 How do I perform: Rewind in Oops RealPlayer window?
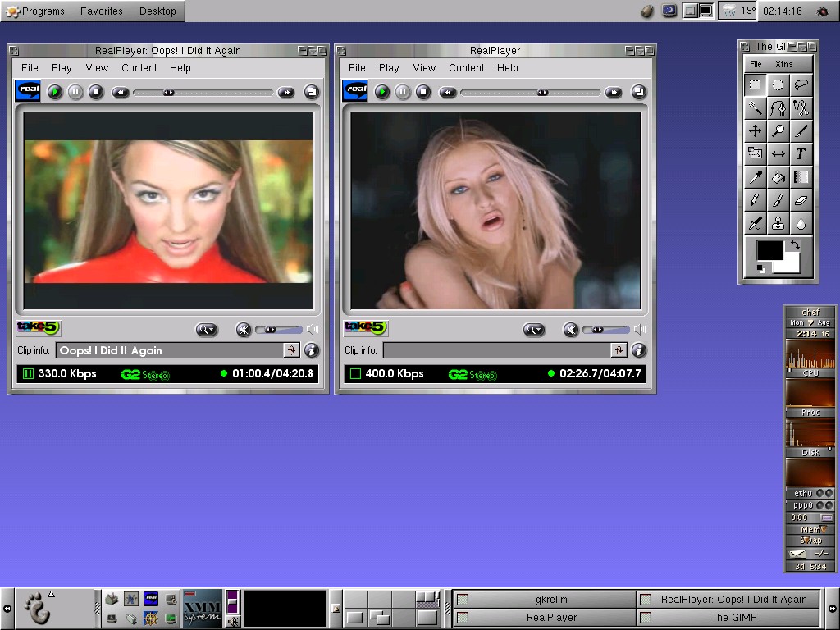[121, 92]
